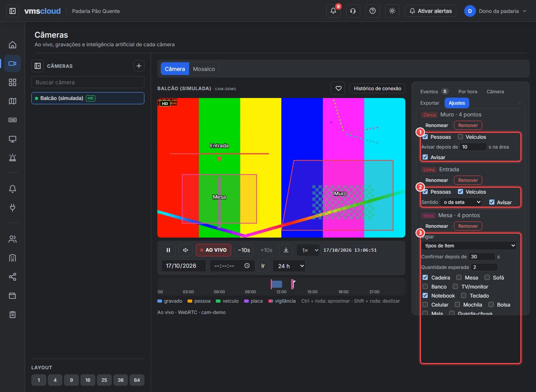This screenshot has width=536, height=392.
Task: Switch to the Mosaico tab
Action: pyautogui.click(x=204, y=69)
